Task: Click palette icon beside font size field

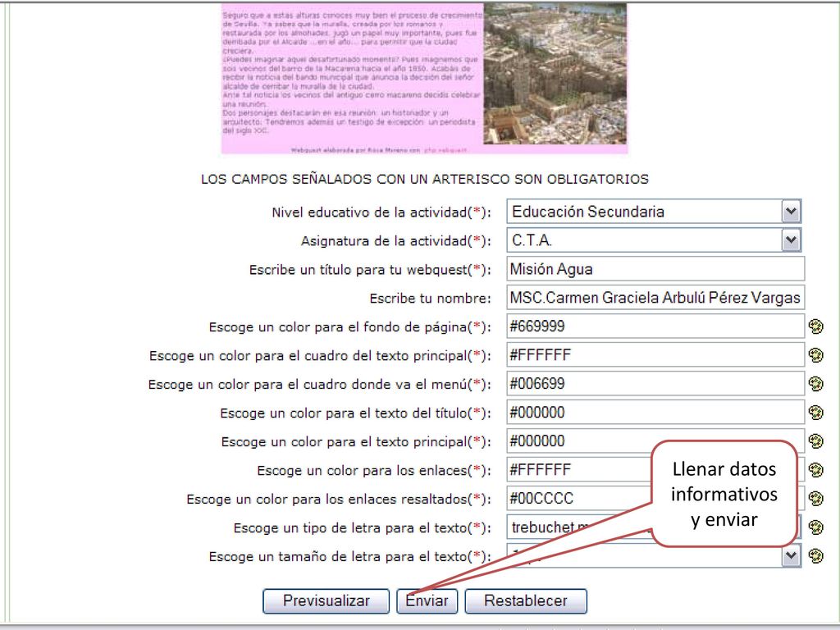Action: 815,555
